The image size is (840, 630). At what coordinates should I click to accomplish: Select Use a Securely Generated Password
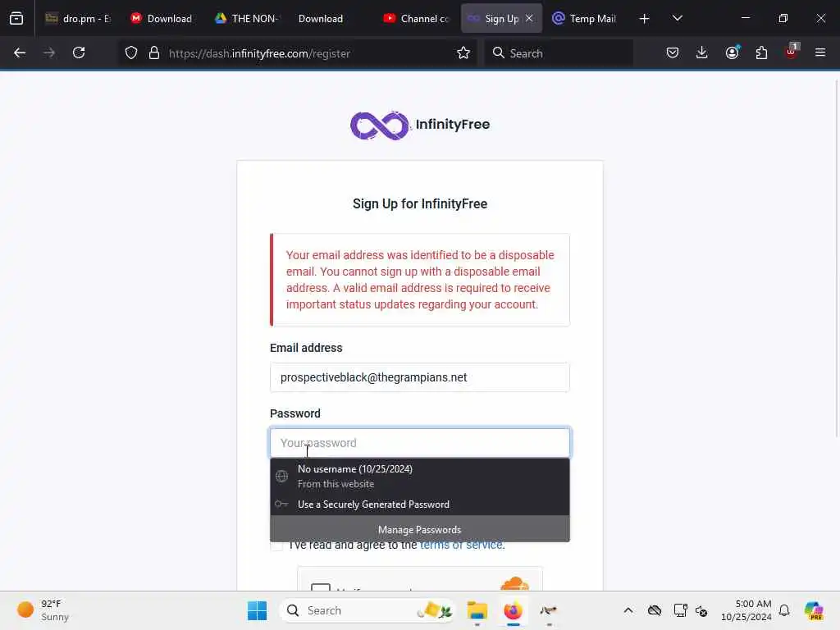pyautogui.click(x=420, y=504)
